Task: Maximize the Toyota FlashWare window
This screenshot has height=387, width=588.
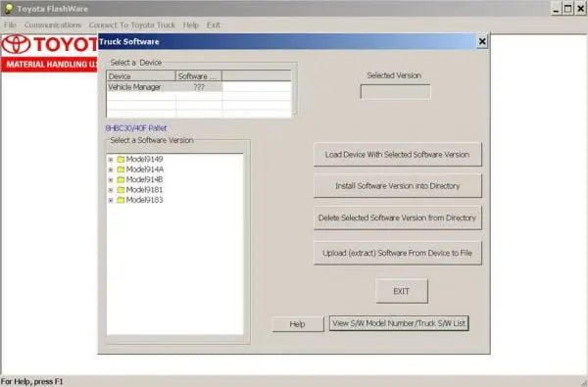Action: (x=568, y=9)
